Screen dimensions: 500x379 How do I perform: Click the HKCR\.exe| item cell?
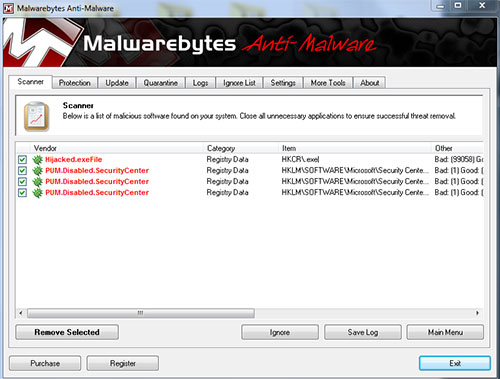tap(300, 160)
